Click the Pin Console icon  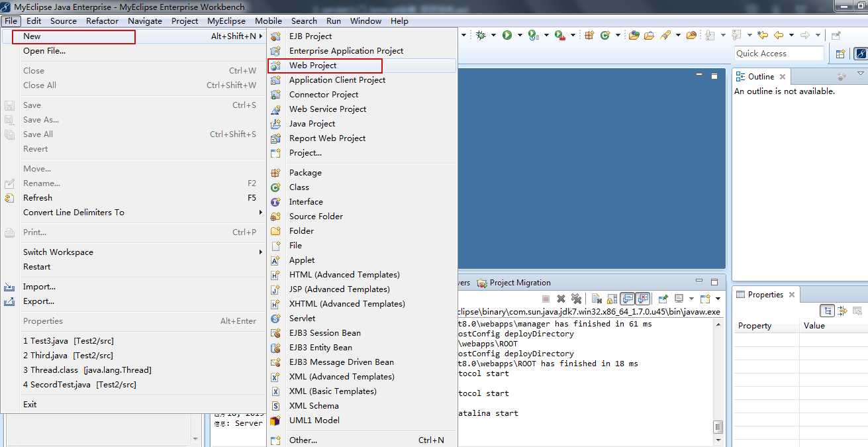tap(663, 299)
